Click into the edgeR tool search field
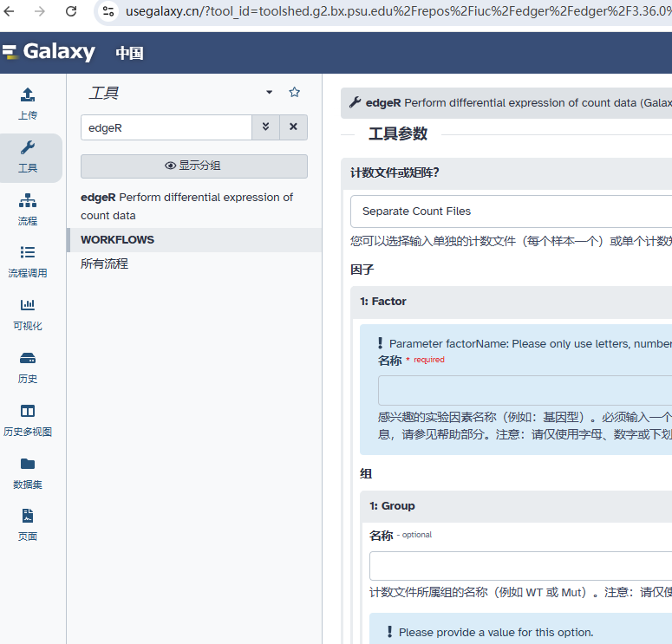 (x=166, y=127)
